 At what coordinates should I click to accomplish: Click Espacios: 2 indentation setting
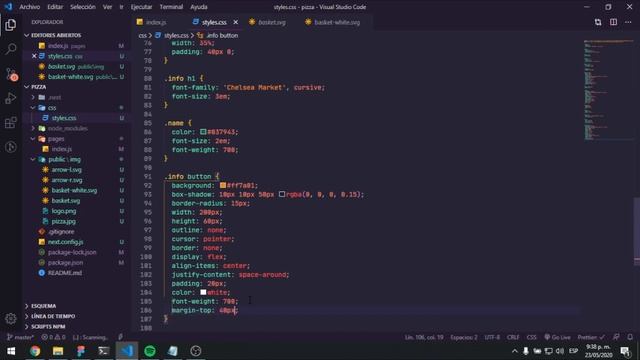464,337
